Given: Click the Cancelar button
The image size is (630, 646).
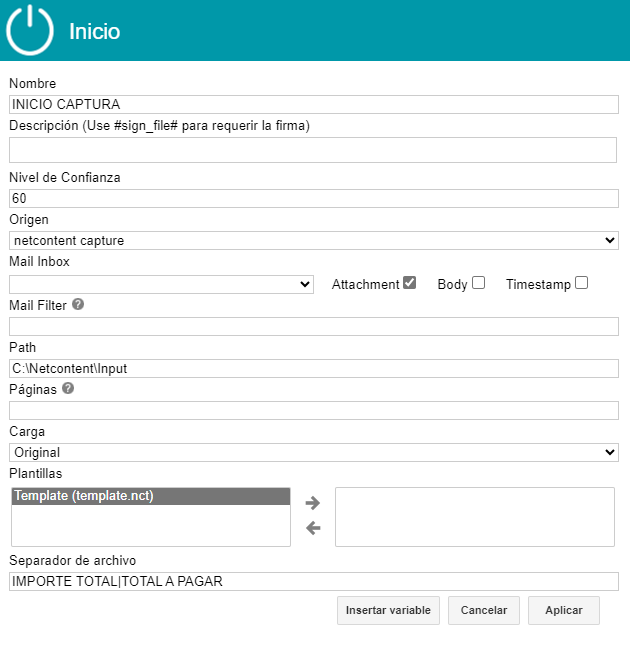Looking at the screenshot, I should [x=484, y=610].
